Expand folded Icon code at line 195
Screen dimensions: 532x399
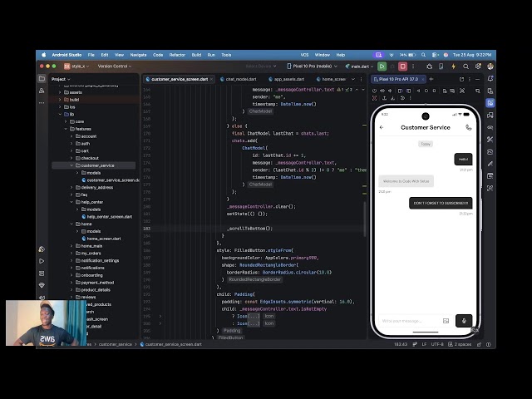[160, 316]
